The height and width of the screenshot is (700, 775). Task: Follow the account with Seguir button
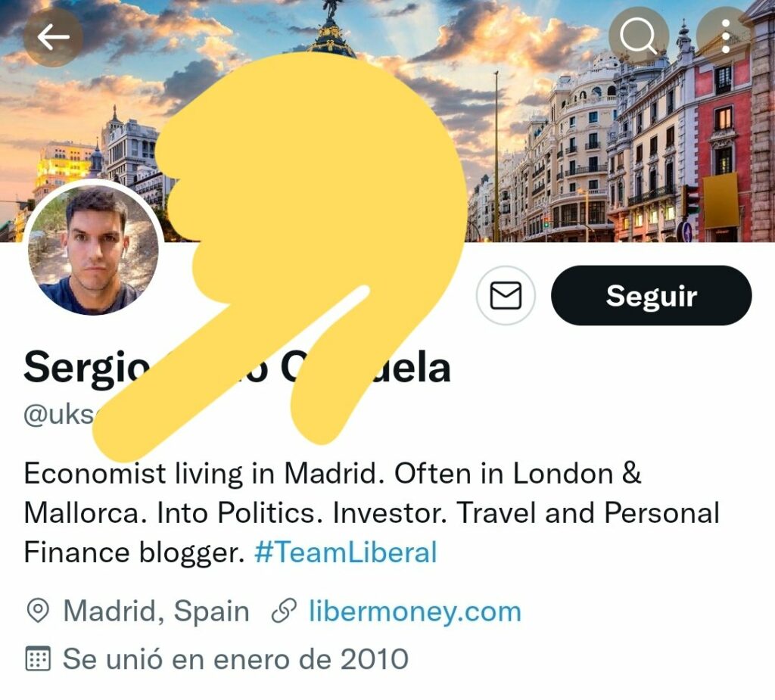[x=652, y=295]
